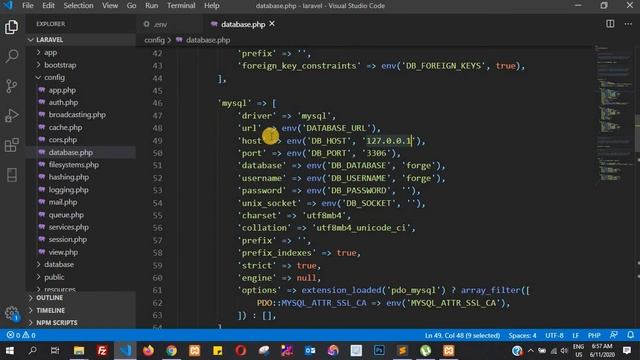Open the Extensions view
This screenshot has width=640, height=360.
click(x=11, y=145)
